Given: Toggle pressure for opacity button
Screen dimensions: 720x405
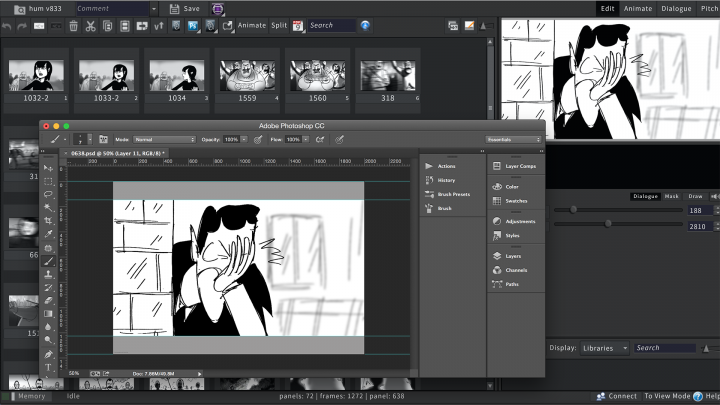Looking at the screenshot, I should [x=258, y=139].
